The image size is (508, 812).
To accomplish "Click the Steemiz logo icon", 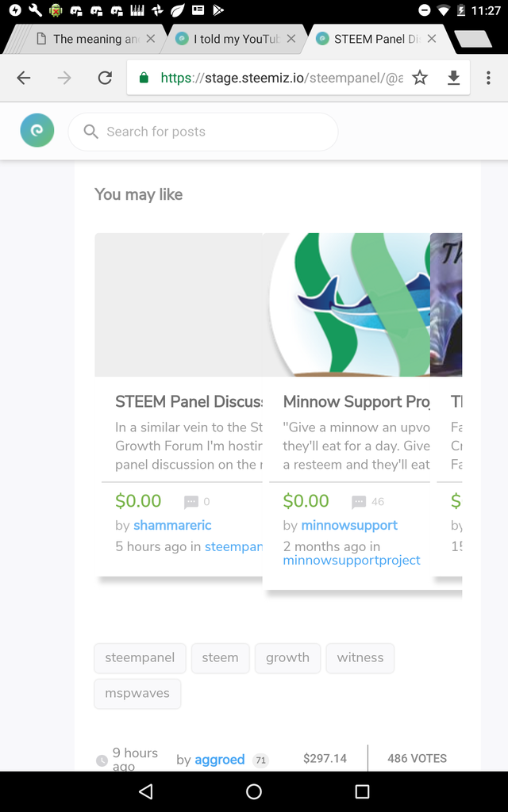I will pyautogui.click(x=37, y=131).
